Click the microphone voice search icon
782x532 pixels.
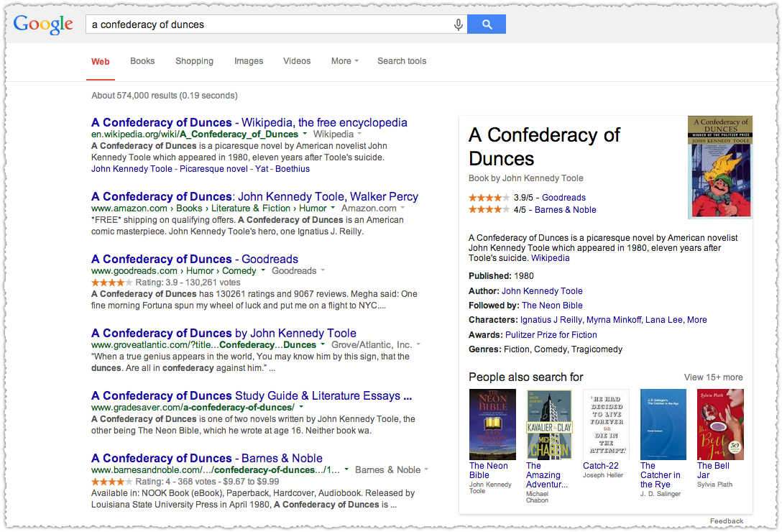(458, 24)
